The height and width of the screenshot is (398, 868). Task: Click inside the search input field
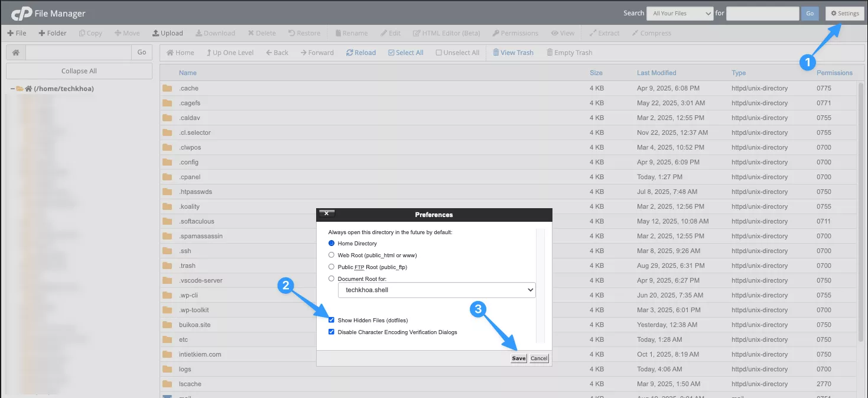coord(762,13)
